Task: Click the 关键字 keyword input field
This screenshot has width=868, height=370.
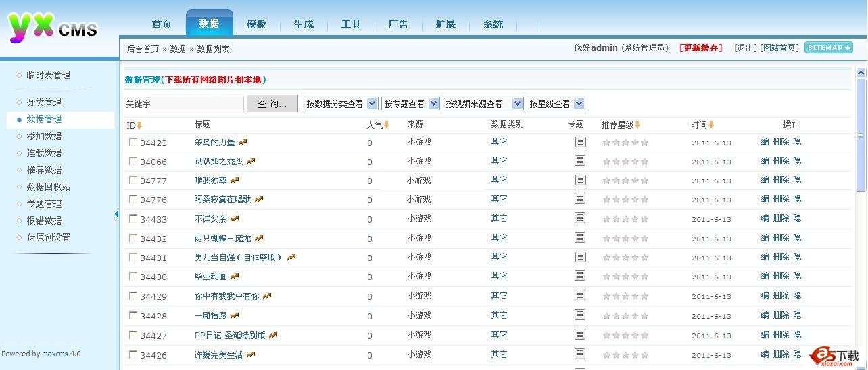Action: click(x=197, y=103)
